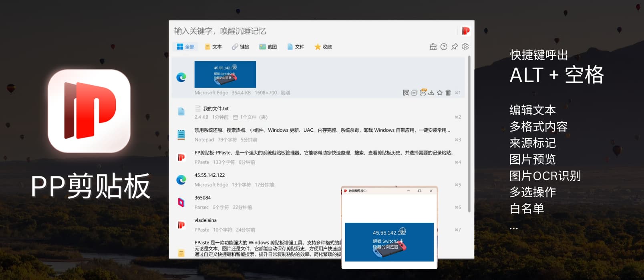The image size is (644, 280).
Task: Filter by 截图 tab
Action: [268, 47]
